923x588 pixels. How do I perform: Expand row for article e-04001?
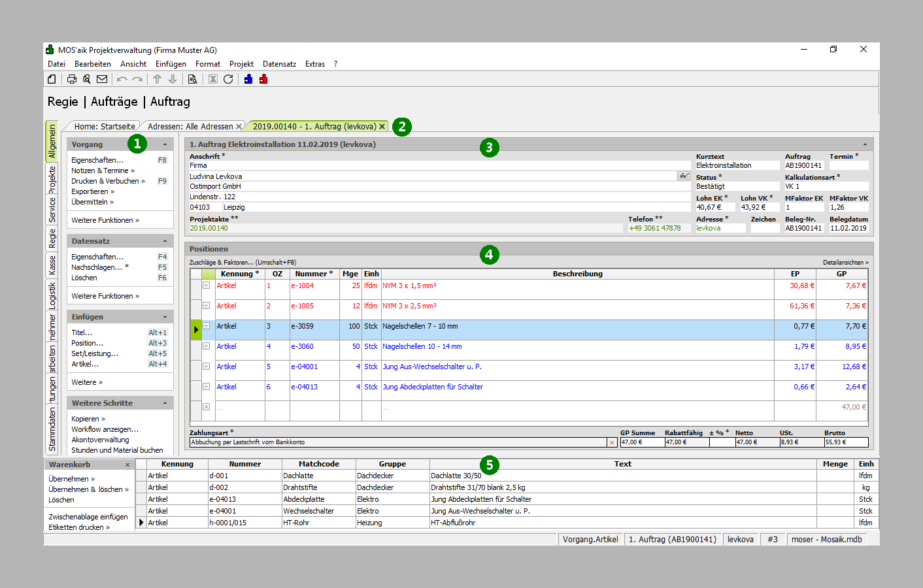(x=206, y=367)
